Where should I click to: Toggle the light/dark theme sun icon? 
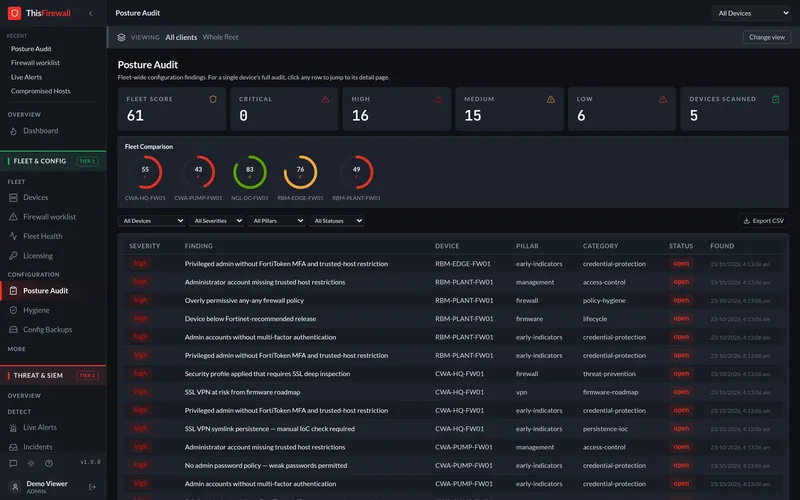[31, 463]
